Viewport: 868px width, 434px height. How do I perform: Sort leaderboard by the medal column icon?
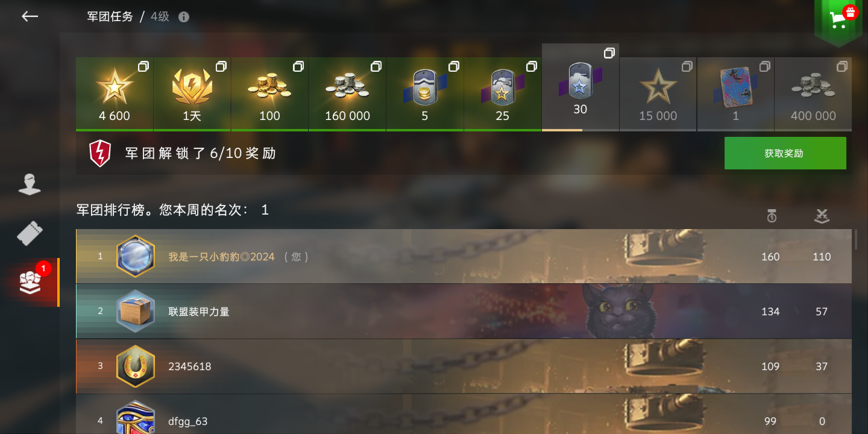(x=772, y=215)
